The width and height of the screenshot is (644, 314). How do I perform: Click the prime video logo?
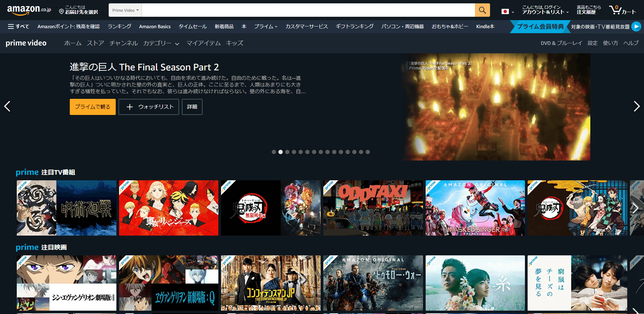pos(26,43)
